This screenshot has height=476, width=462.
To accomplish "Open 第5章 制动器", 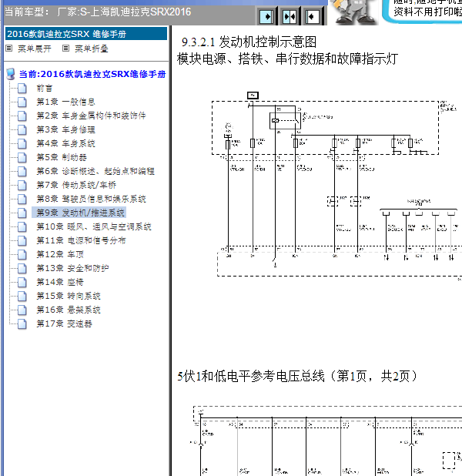I will 62,157.
